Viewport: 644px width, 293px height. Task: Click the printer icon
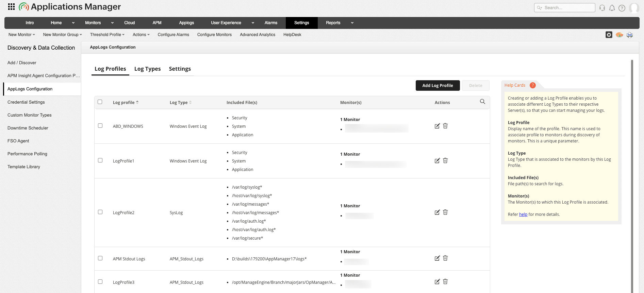630,35
